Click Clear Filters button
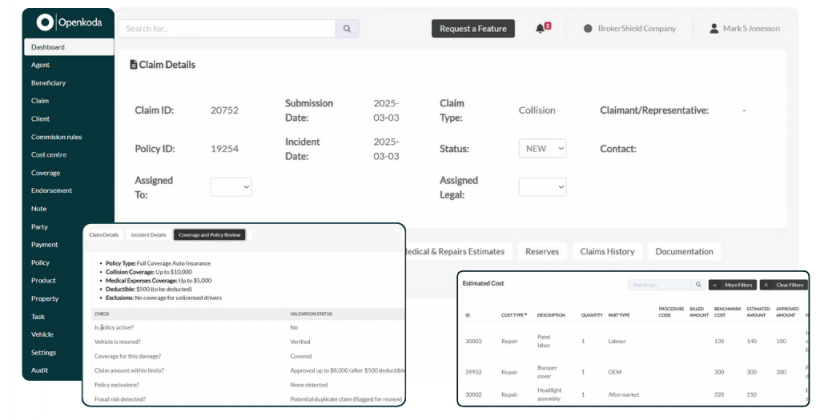 tap(784, 285)
